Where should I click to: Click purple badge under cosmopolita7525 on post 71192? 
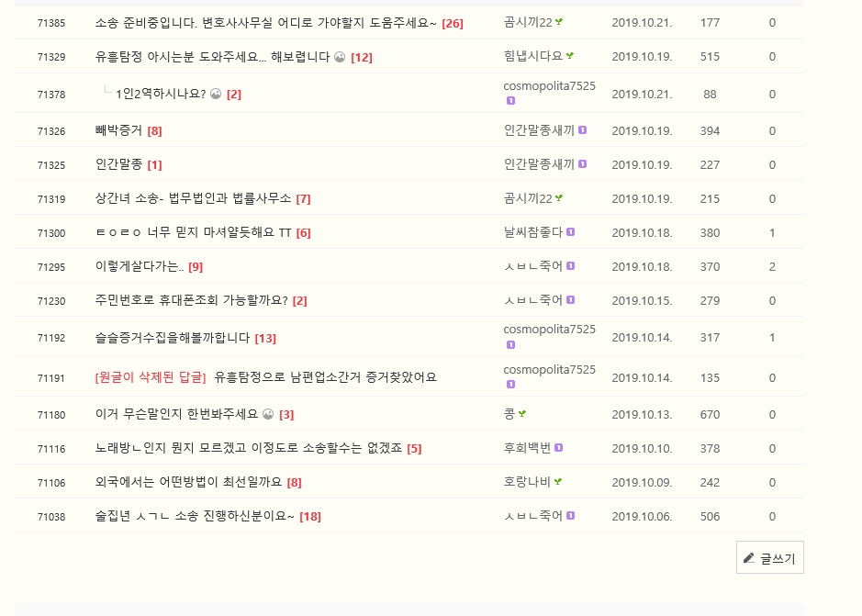tap(510, 345)
